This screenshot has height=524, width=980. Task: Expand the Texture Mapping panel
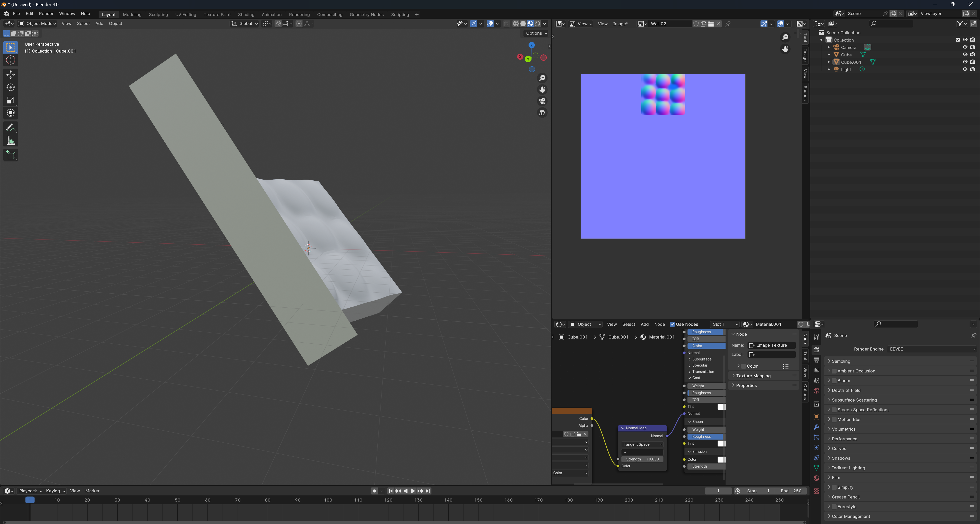(753, 376)
